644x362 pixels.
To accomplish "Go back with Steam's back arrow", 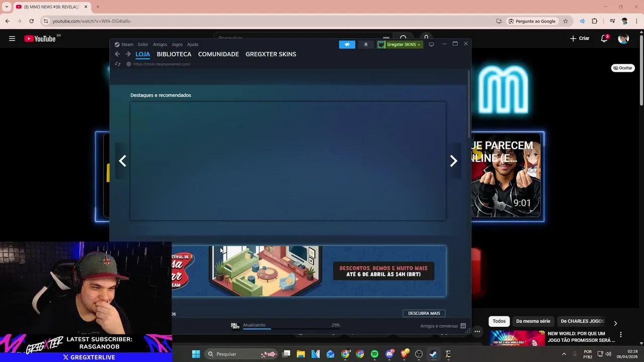I will click(x=117, y=54).
